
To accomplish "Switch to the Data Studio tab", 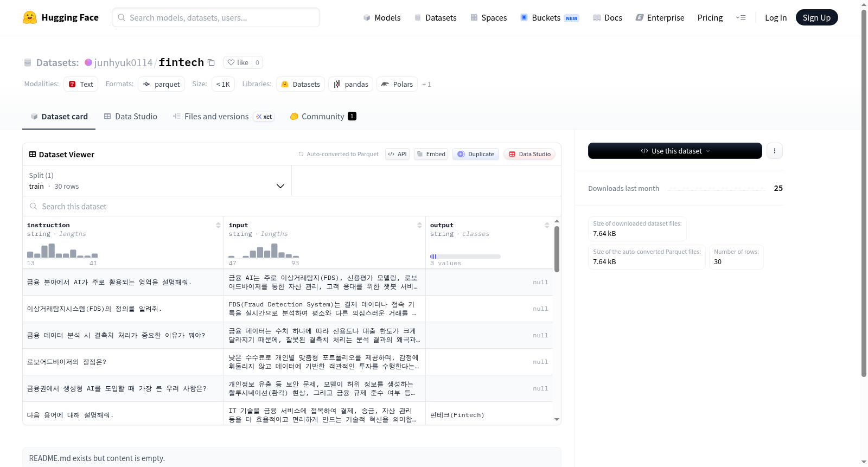I will [131, 116].
